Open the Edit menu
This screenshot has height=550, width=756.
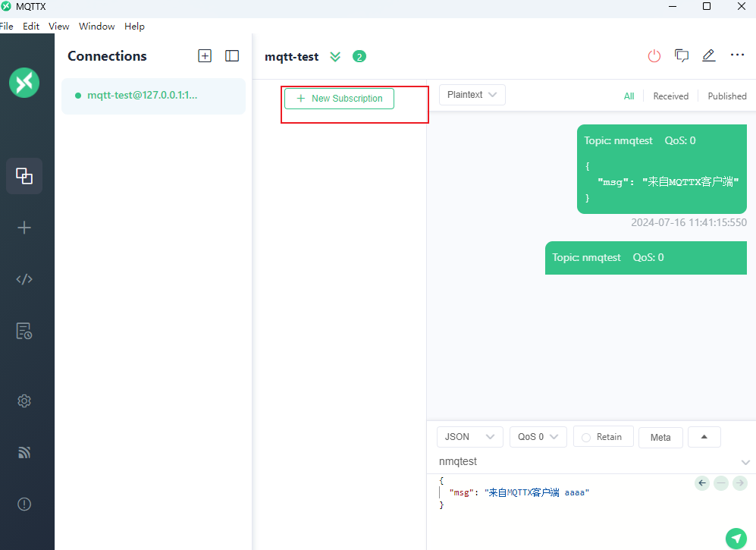(31, 26)
